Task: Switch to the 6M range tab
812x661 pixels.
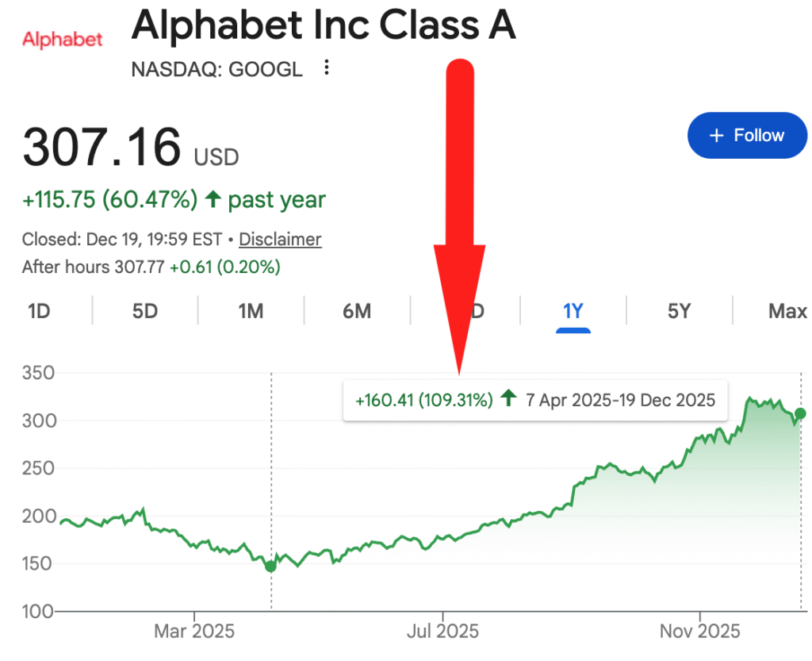Action: pyautogui.click(x=357, y=311)
